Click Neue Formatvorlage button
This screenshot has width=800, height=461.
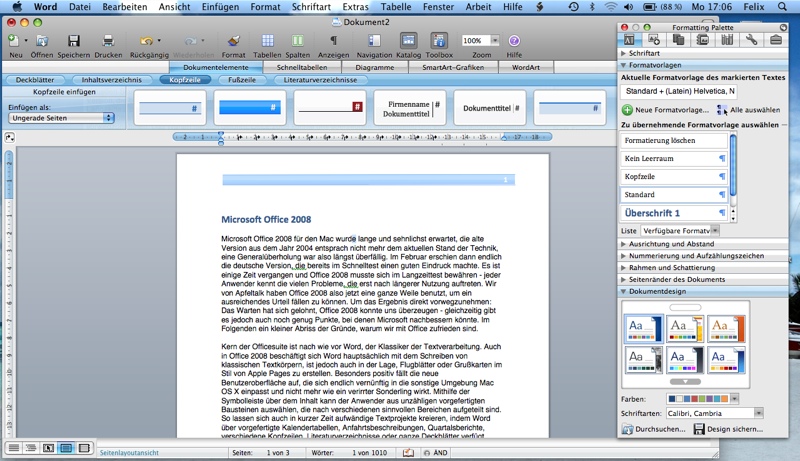[665, 110]
